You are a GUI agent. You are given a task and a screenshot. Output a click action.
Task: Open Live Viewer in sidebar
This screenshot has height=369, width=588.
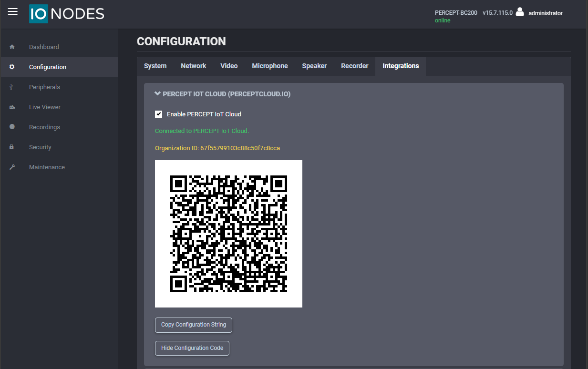(x=59, y=107)
